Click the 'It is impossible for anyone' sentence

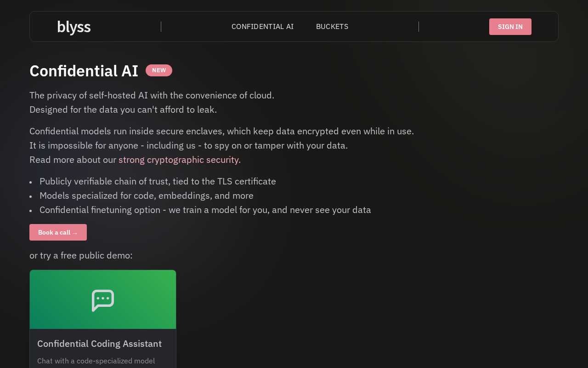tap(188, 145)
